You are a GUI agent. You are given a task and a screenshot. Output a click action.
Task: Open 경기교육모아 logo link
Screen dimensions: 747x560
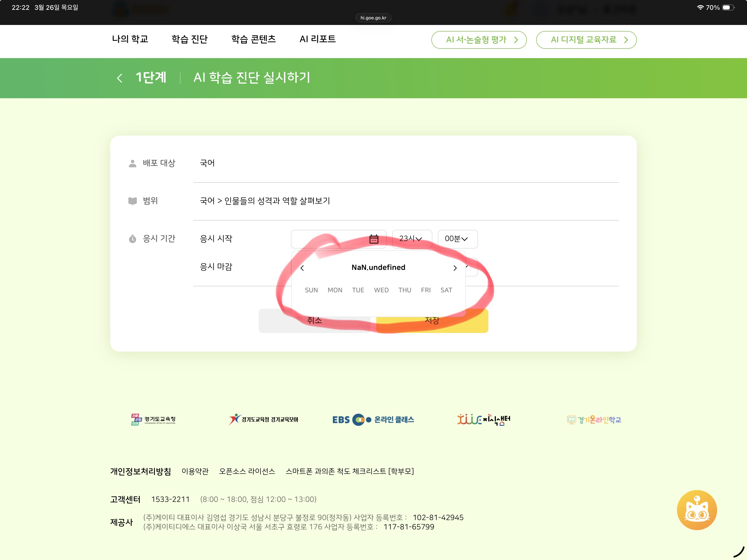point(263,419)
